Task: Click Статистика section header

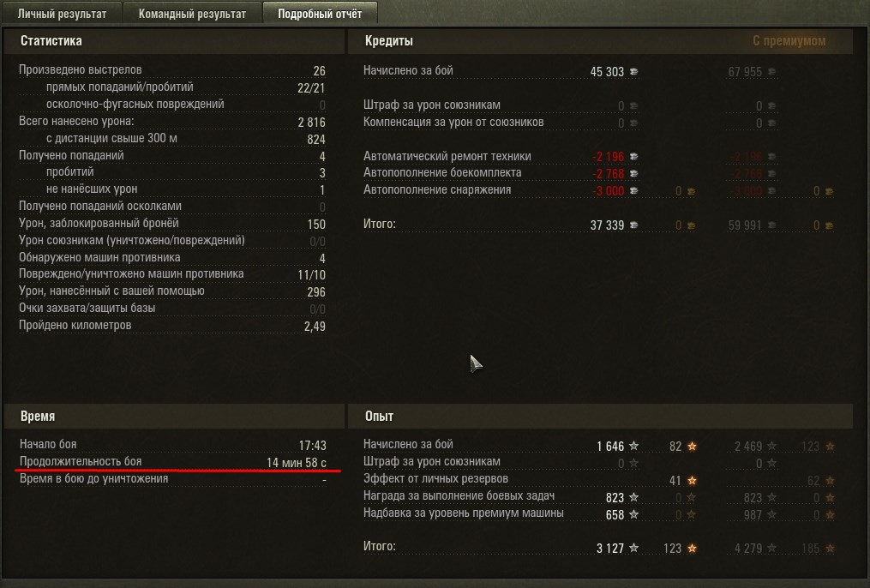Action: [51, 41]
